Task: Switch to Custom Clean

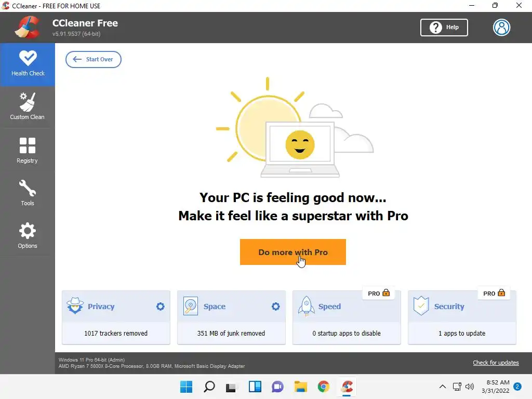Action: (x=28, y=107)
